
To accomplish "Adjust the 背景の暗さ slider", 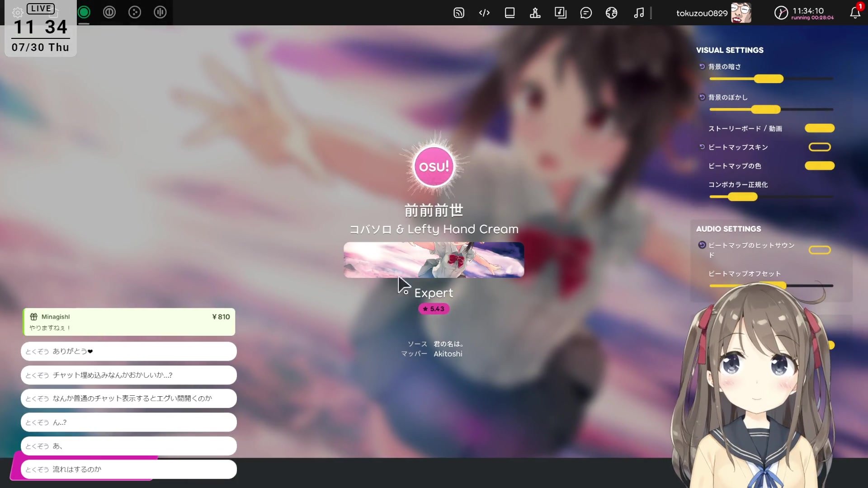I will click(771, 79).
